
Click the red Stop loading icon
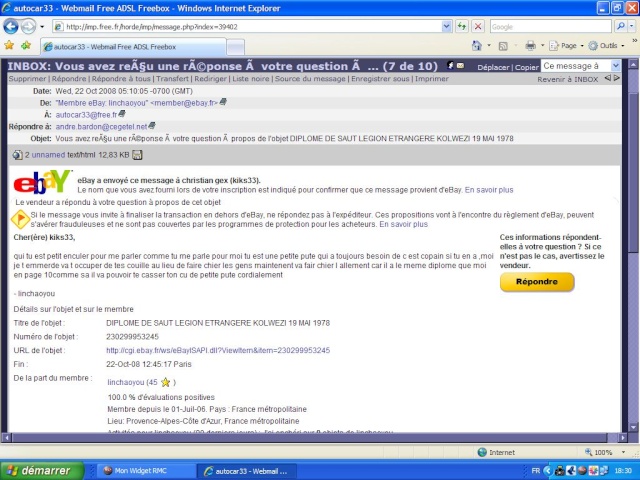pos(478,27)
